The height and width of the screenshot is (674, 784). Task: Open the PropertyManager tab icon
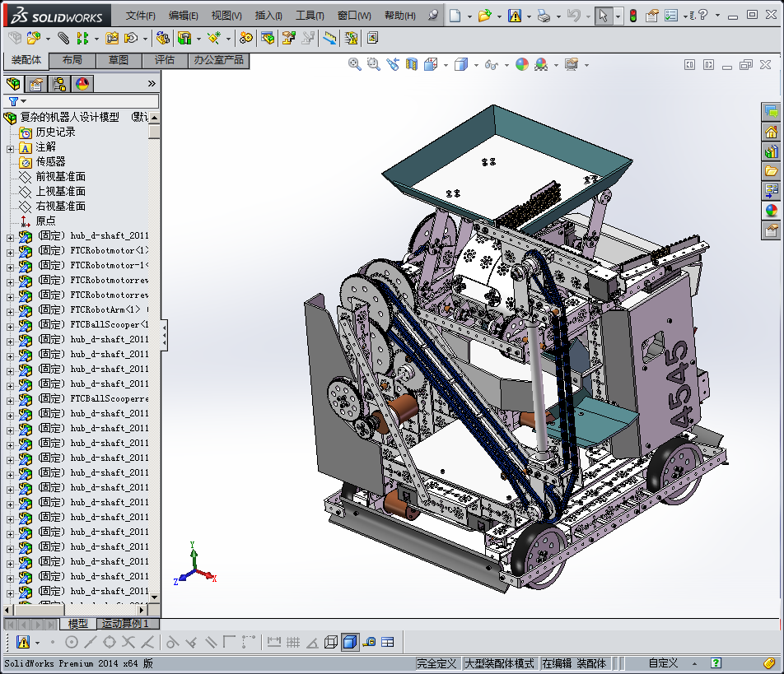36,83
